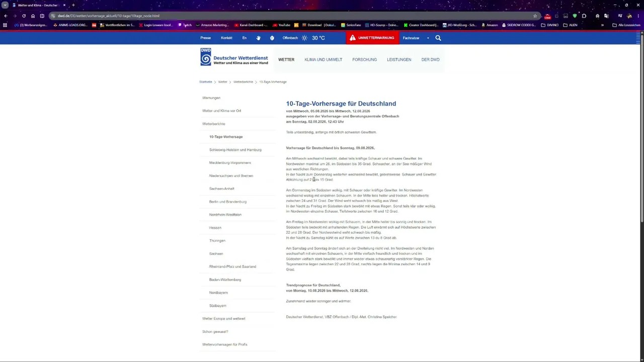Image resolution: width=644 pixels, height=362 pixels.
Task: Select the LEISTUNGEN menu item
Action: pyautogui.click(x=399, y=59)
